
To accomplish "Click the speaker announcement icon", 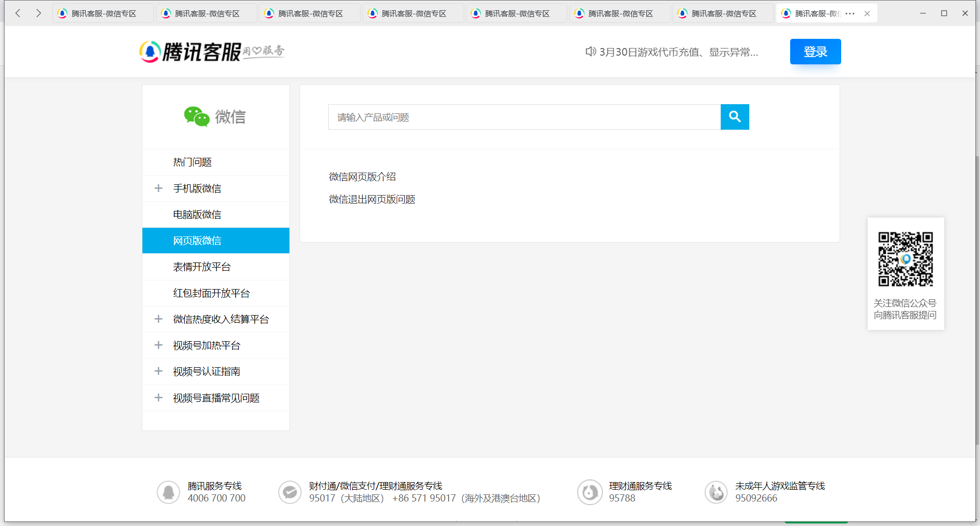I will pyautogui.click(x=591, y=52).
